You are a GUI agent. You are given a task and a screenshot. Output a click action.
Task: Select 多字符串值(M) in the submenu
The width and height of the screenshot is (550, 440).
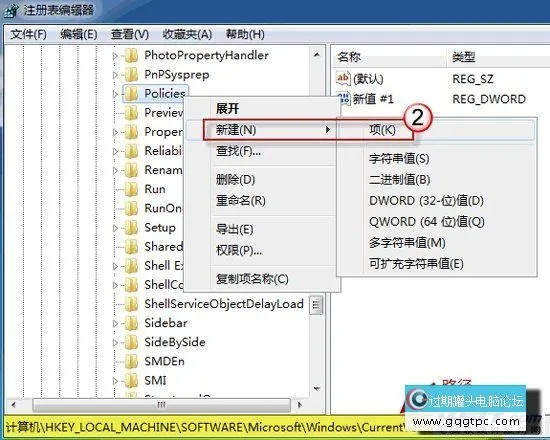pos(436,242)
